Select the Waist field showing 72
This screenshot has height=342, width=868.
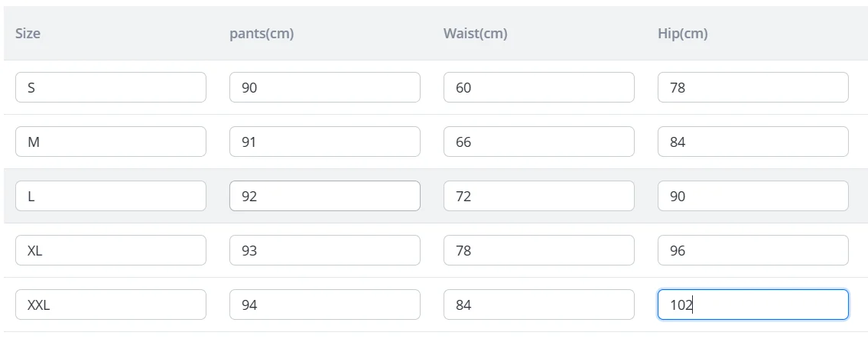pos(538,196)
